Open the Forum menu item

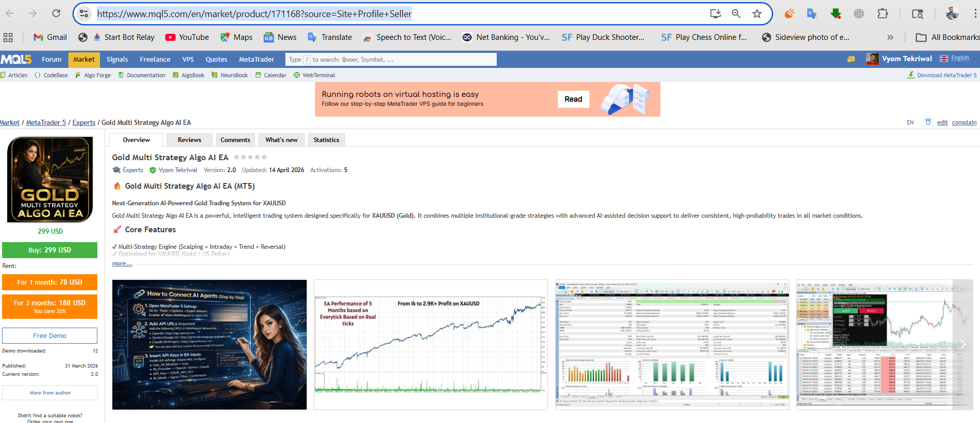(x=51, y=60)
